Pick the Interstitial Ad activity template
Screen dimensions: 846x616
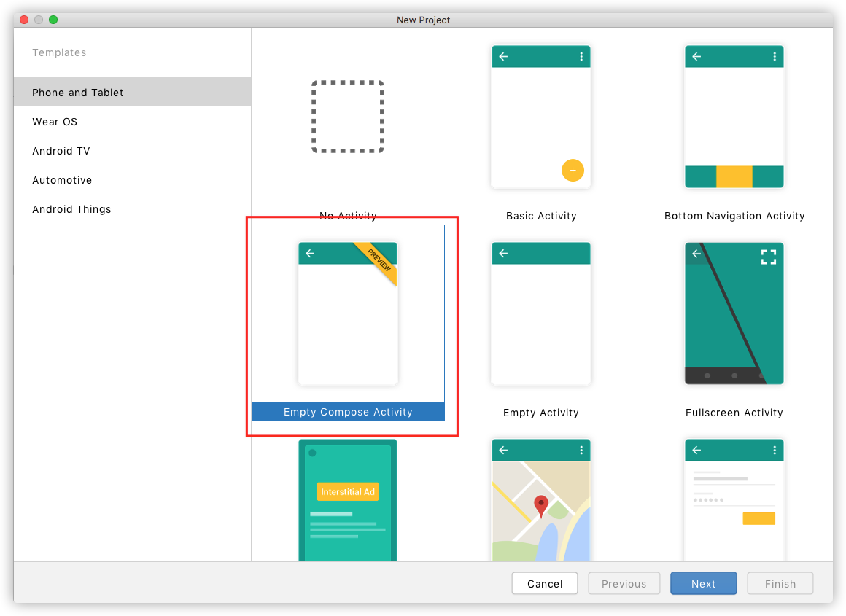click(x=348, y=500)
